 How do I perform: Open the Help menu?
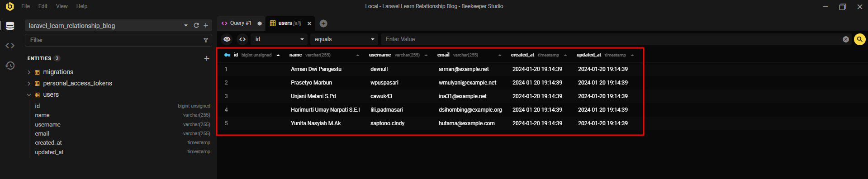click(82, 6)
